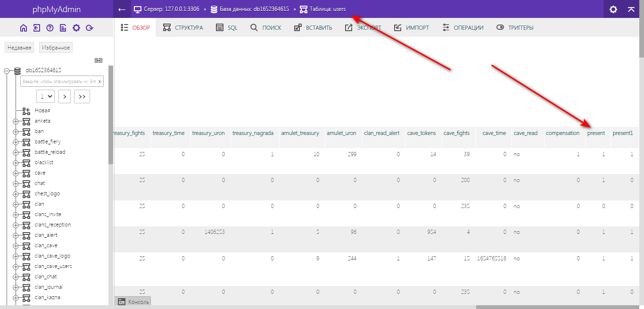Image resolution: width=644 pixels, height=309 pixels.
Task: Click the link-with-main-panel icon
Action: (x=98, y=60)
